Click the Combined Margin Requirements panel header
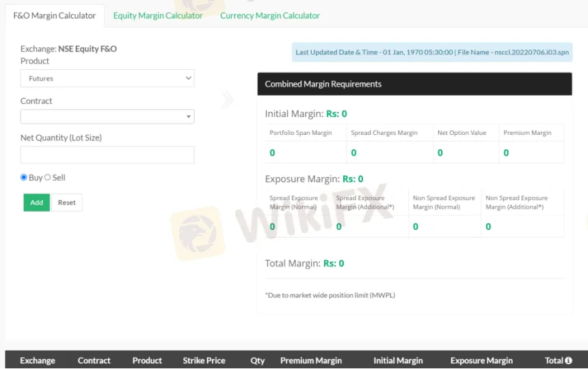 click(414, 84)
